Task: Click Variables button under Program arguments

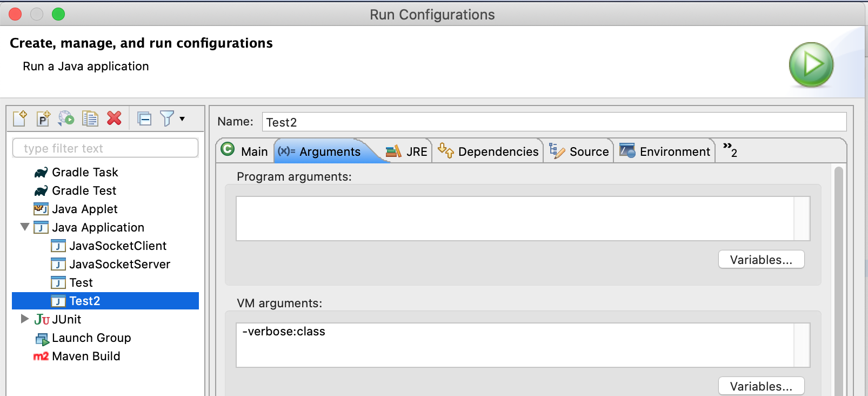Action: pos(760,260)
